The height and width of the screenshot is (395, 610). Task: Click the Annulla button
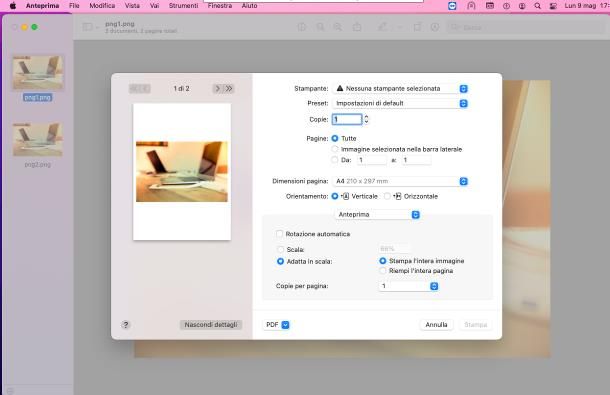[x=436, y=325]
